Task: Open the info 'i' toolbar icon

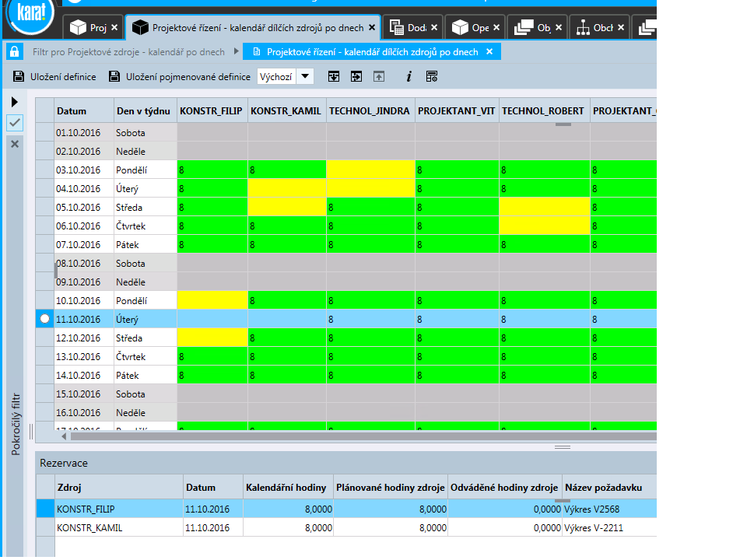Action: point(409,76)
